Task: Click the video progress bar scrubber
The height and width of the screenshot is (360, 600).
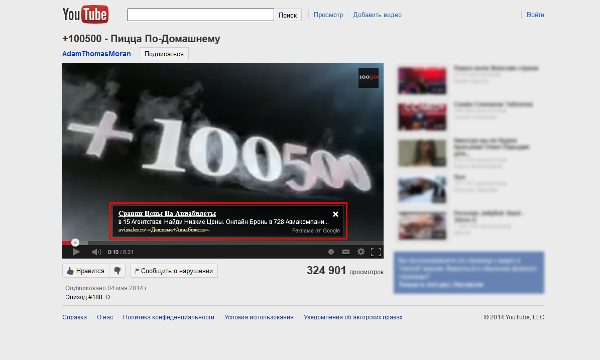Action: 75,242
